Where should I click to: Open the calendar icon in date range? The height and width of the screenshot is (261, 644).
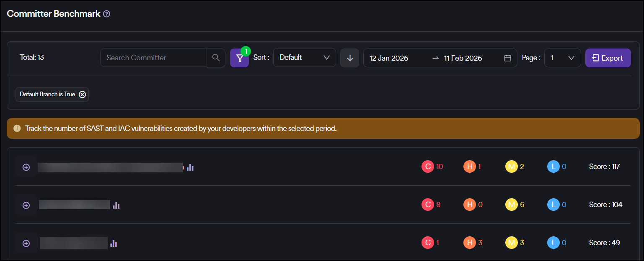click(x=507, y=58)
